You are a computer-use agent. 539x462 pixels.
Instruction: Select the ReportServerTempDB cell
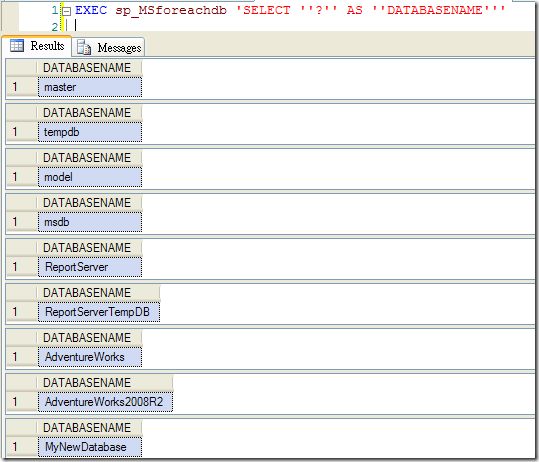pyautogui.click(x=99, y=312)
